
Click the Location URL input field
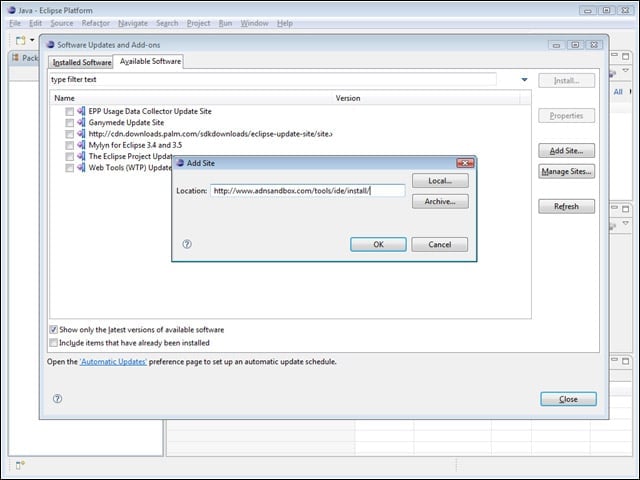pos(308,191)
